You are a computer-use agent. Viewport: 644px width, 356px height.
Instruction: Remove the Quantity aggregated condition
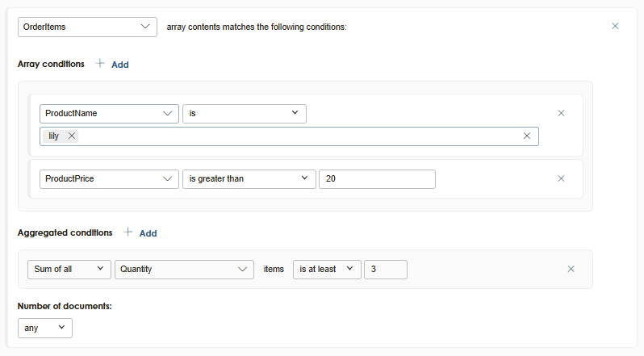click(x=571, y=269)
